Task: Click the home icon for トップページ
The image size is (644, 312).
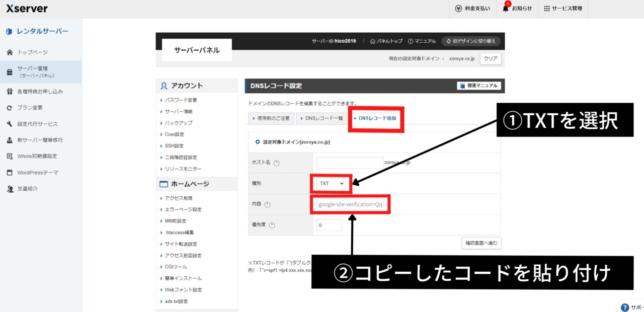Action: coord(9,52)
